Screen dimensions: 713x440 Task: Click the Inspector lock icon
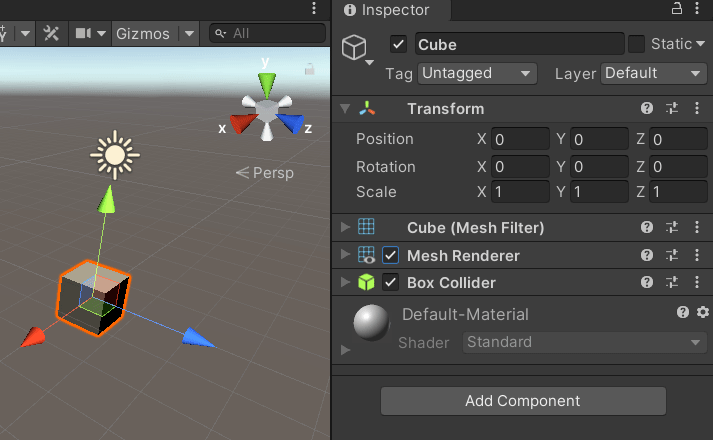(677, 10)
